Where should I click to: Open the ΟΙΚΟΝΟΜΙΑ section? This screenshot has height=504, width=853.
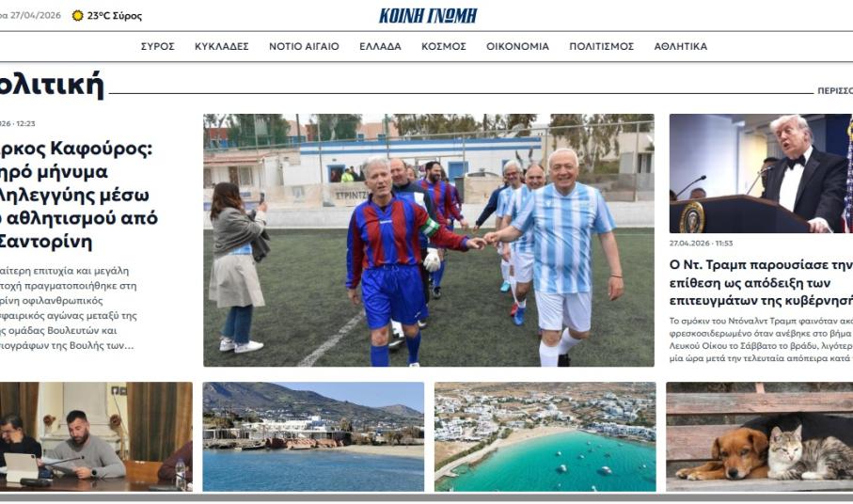pyautogui.click(x=518, y=47)
